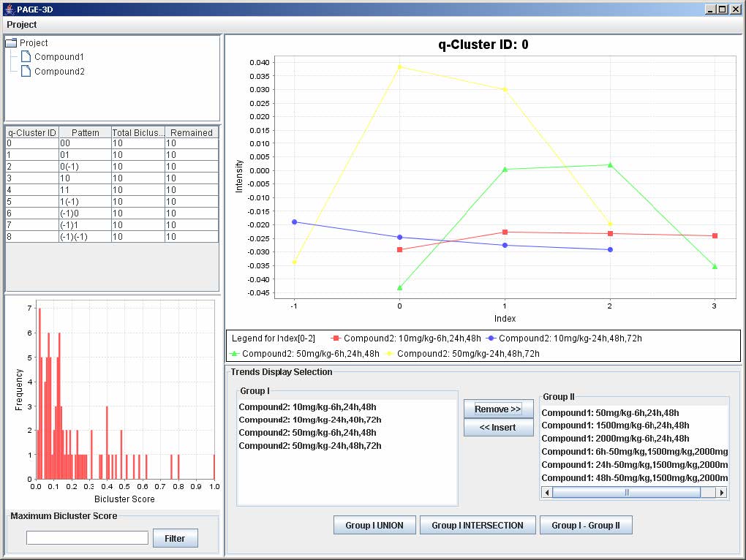Sort by q-Cluster ID column header
Image resolution: width=746 pixels, height=560 pixels.
pyautogui.click(x=32, y=132)
